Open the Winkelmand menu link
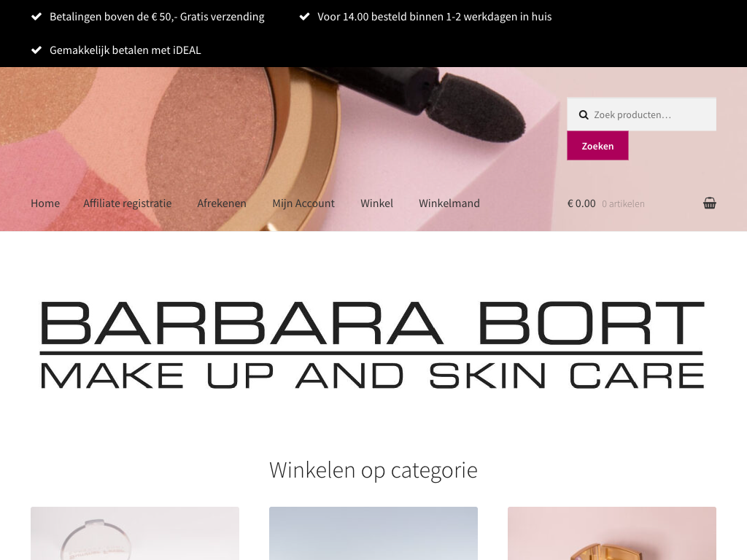 tap(449, 203)
